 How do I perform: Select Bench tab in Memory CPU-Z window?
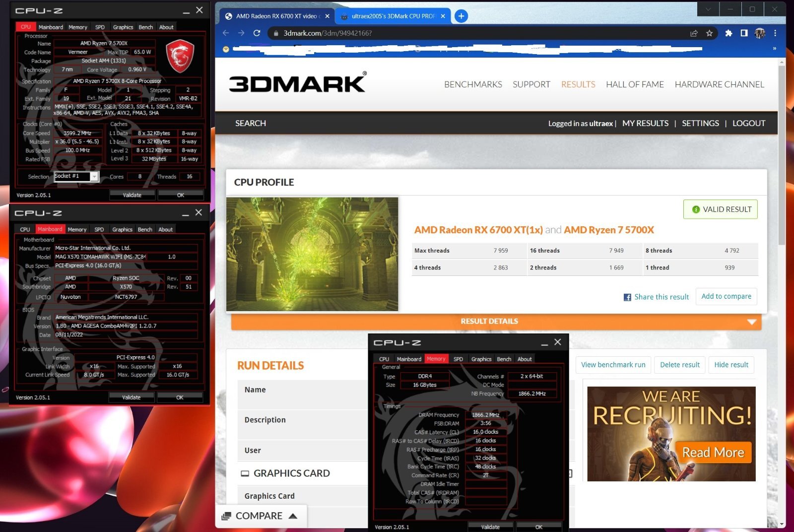pyautogui.click(x=504, y=359)
